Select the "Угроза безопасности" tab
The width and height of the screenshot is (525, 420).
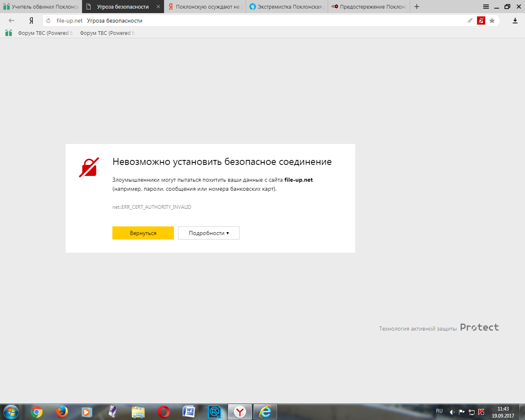123,7
